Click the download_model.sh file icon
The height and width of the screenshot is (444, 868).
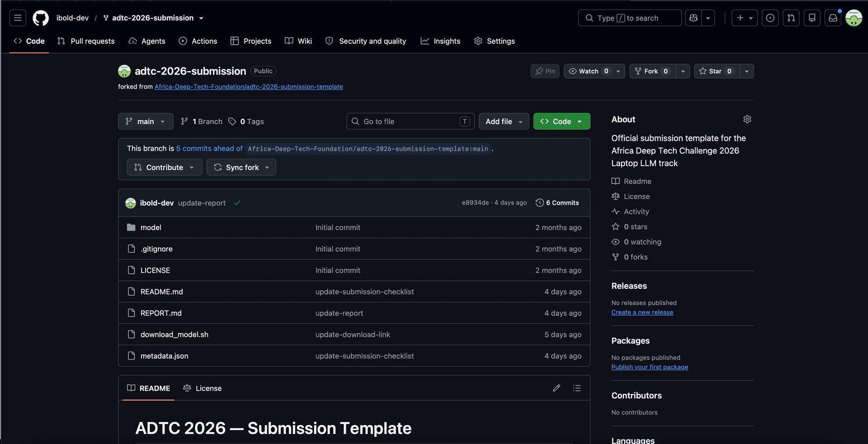tap(131, 334)
